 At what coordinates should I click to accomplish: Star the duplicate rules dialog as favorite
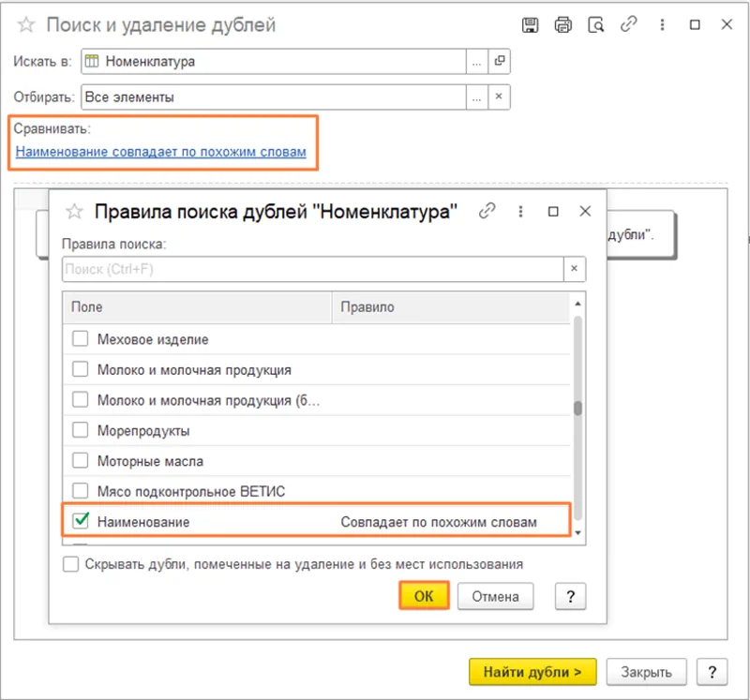point(72,212)
